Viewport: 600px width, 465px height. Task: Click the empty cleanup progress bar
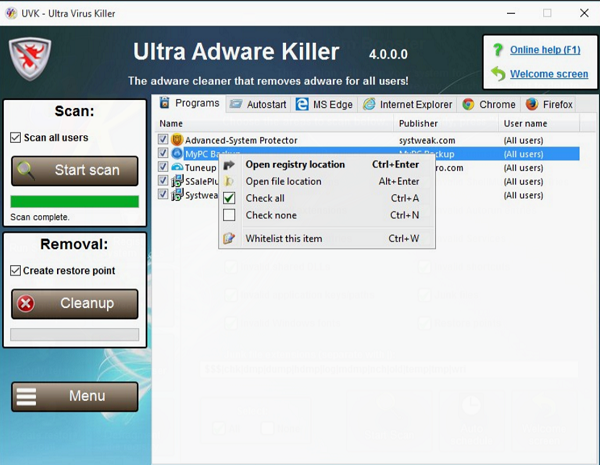tap(75, 334)
